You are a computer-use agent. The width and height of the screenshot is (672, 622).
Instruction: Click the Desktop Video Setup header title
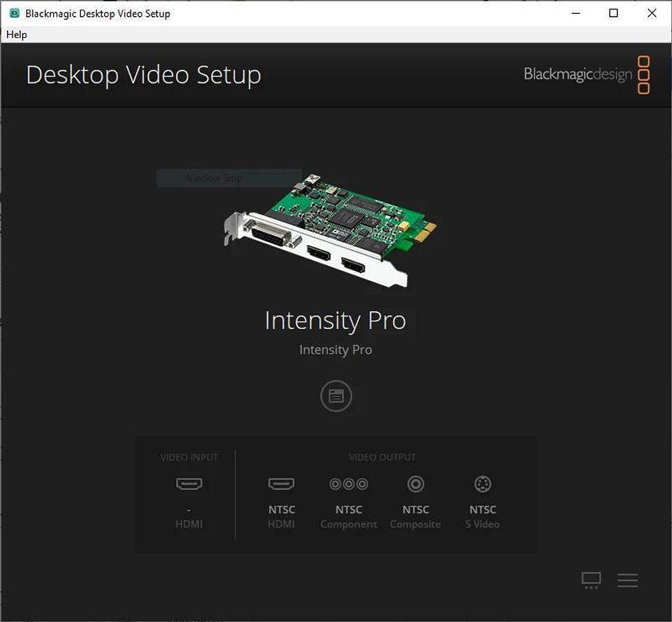(143, 75)
